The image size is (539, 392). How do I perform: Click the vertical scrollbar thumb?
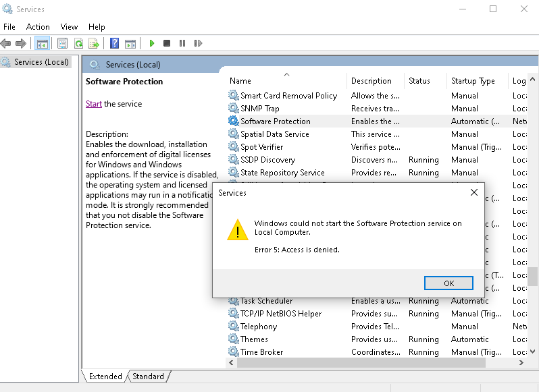pyautogui.click(x=533, y=277)
